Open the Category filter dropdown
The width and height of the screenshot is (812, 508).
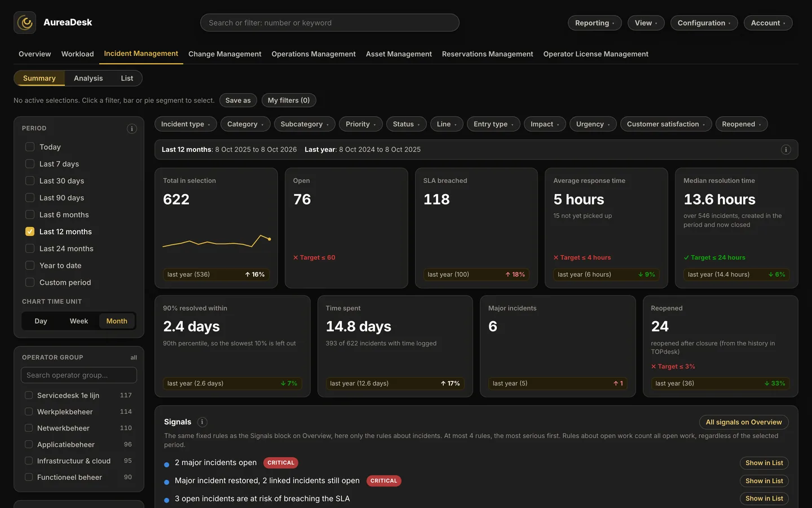pos(245,124)
